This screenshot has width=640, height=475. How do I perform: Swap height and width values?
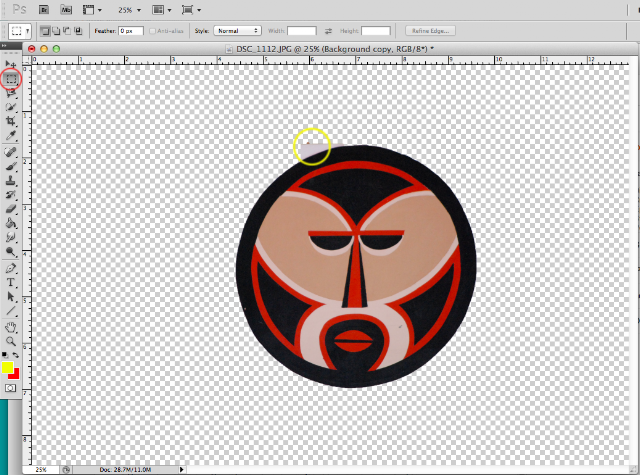coord(328,31)
